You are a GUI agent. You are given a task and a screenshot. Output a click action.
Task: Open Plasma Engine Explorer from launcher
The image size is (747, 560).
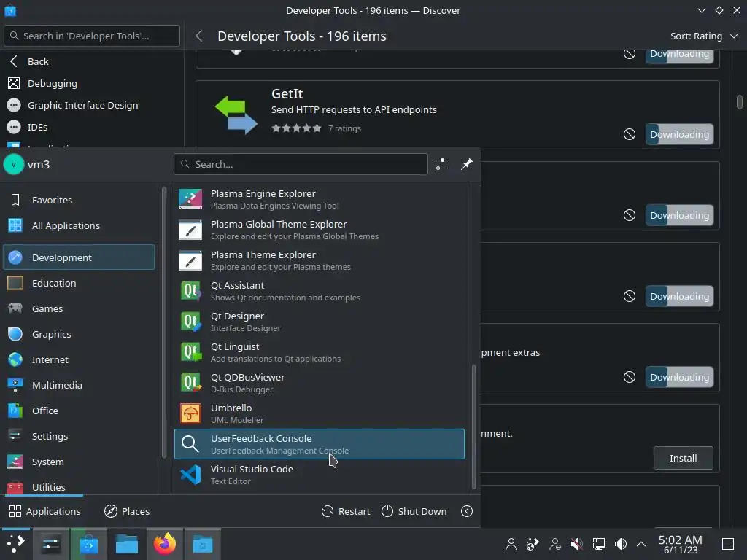tap(320, 199)
